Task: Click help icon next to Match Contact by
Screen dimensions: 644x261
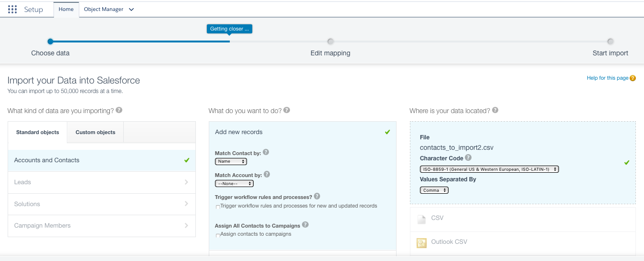Action: [x=266, y=152]
